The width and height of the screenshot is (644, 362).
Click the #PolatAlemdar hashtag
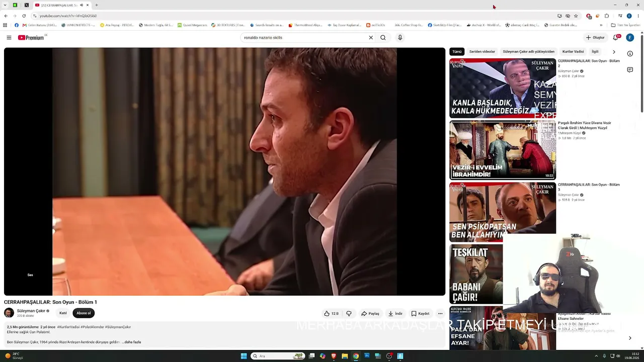(x=92, y=327)
